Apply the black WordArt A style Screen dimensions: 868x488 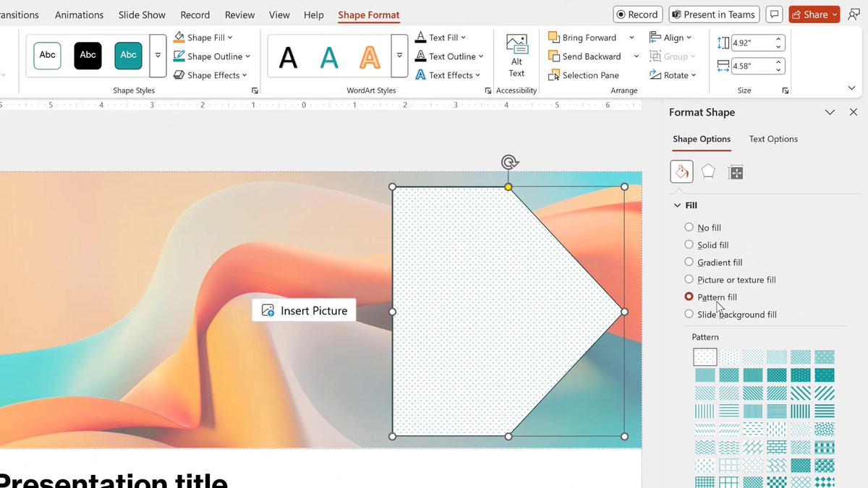(x=288, y=56)
